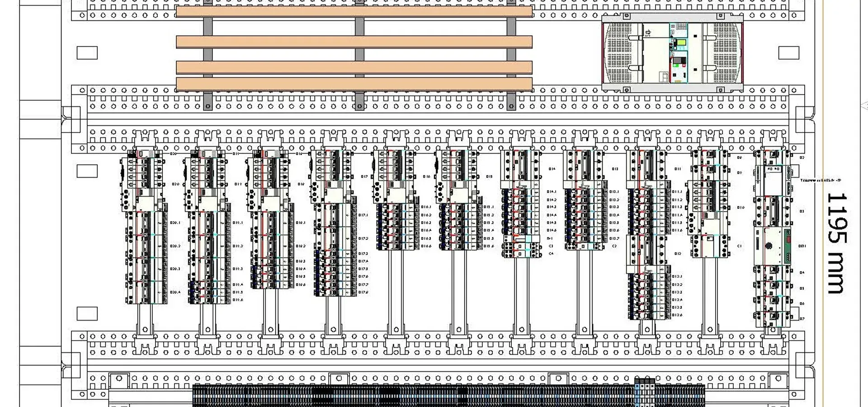Click the Q12.1 label text
Screen dimensions: 868x407
677,276
